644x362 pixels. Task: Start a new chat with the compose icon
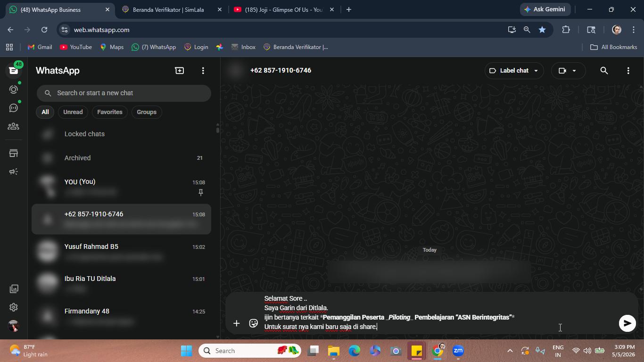180,71
